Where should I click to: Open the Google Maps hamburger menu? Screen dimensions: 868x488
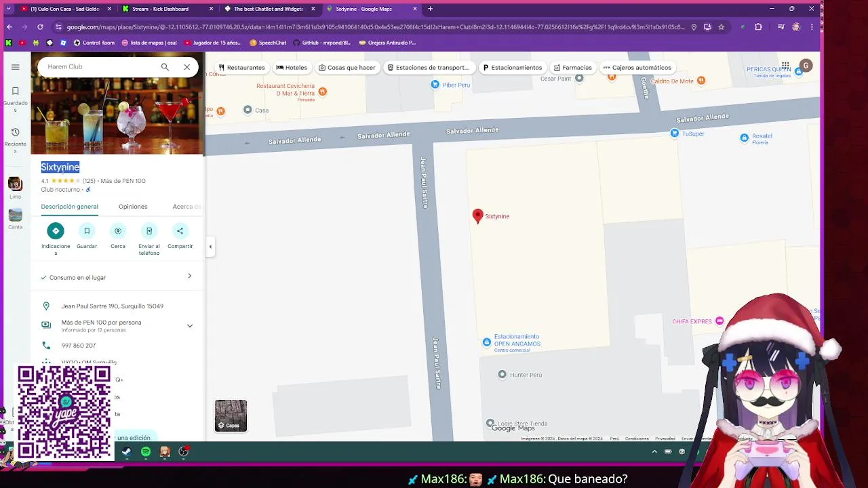coord(15,67)
